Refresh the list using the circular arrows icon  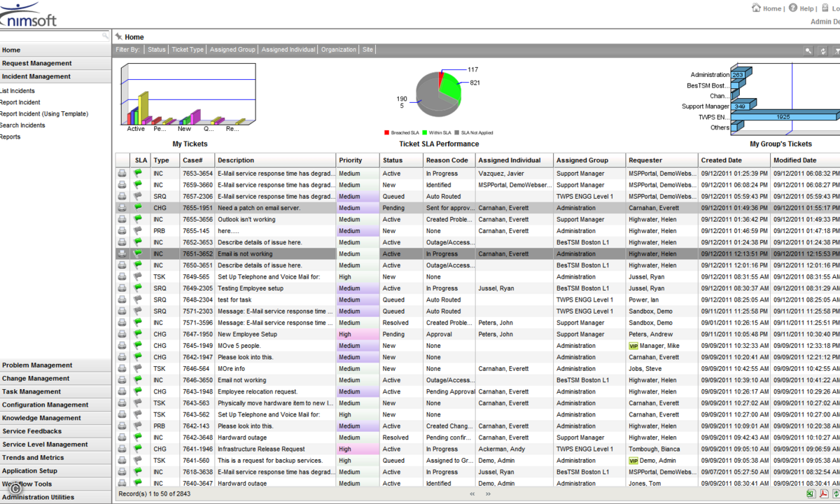coord(823,50)
